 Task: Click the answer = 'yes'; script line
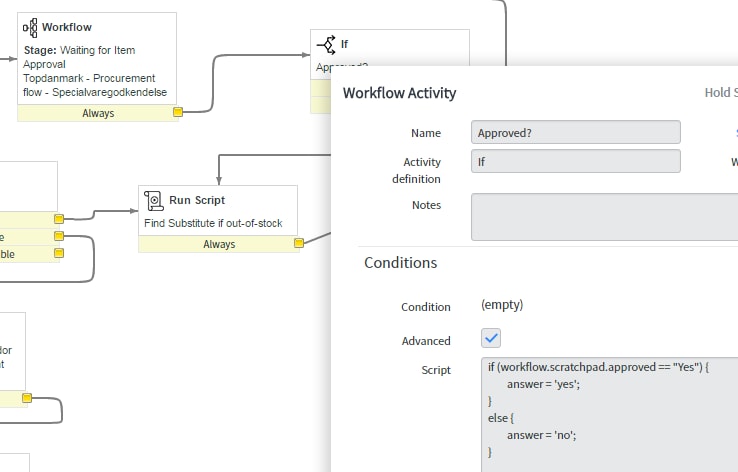pos(543,384)
